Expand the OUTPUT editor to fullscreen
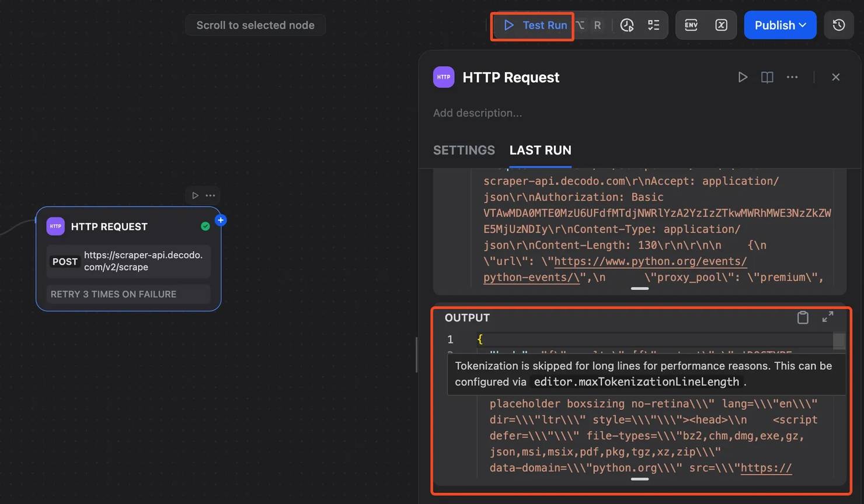Screen dimensions: 864x504 [828, 317]
